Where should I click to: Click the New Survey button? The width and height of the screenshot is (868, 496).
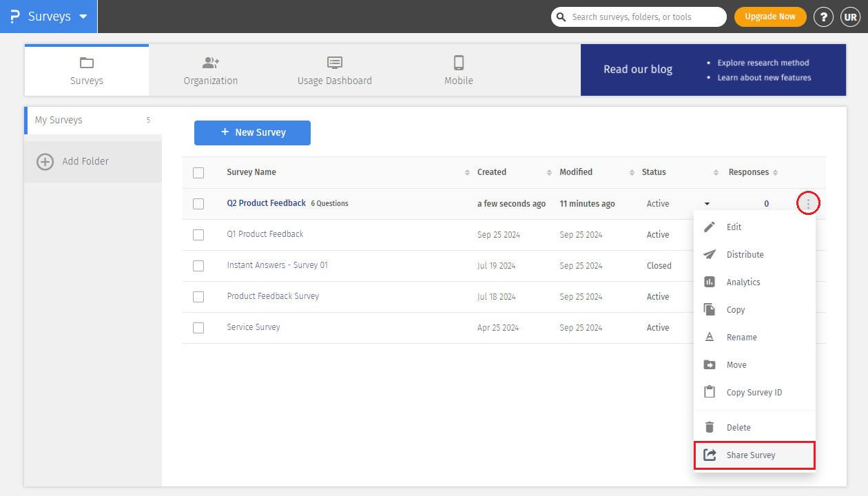(x=252, y=133)
